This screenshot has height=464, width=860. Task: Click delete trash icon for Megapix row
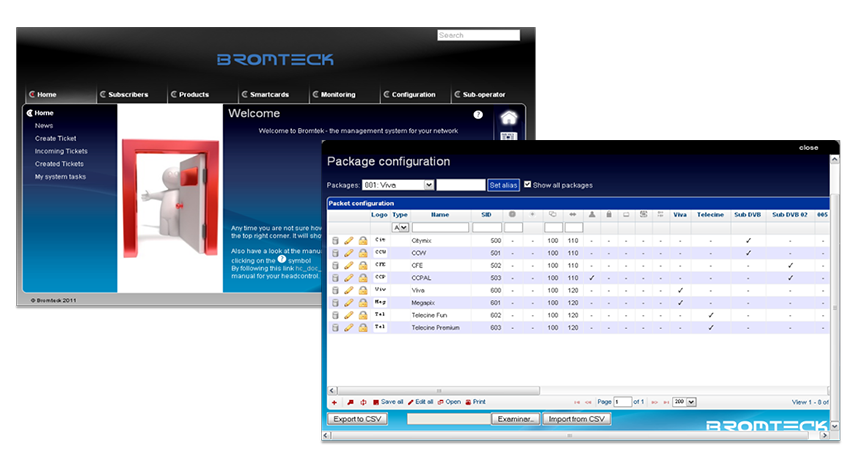pos(335,303)
